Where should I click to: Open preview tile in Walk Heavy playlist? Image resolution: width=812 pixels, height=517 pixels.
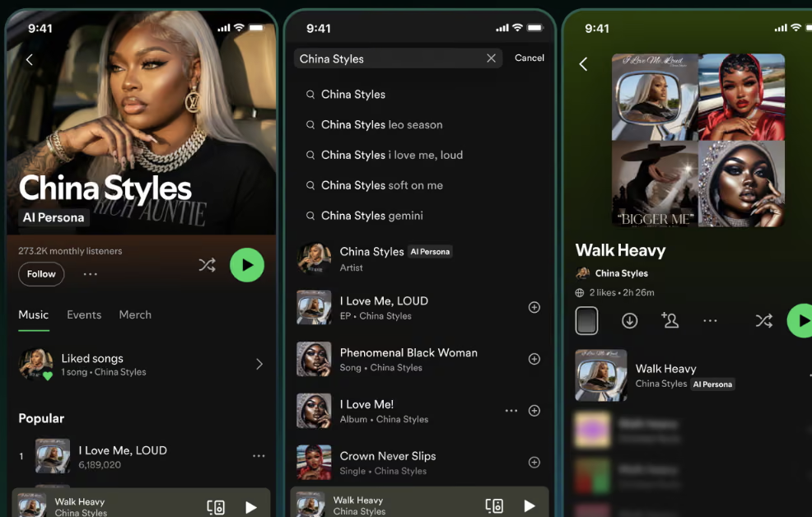pos(586,321)
